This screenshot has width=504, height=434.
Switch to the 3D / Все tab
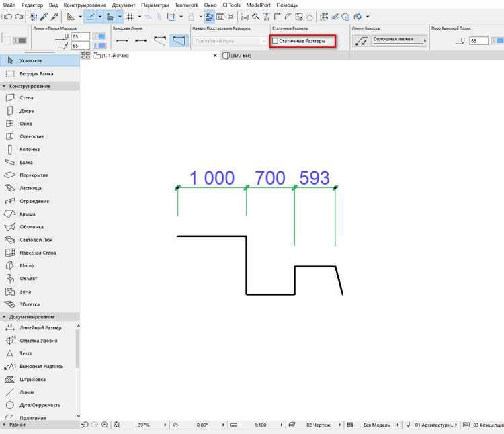tap(241, 56)
